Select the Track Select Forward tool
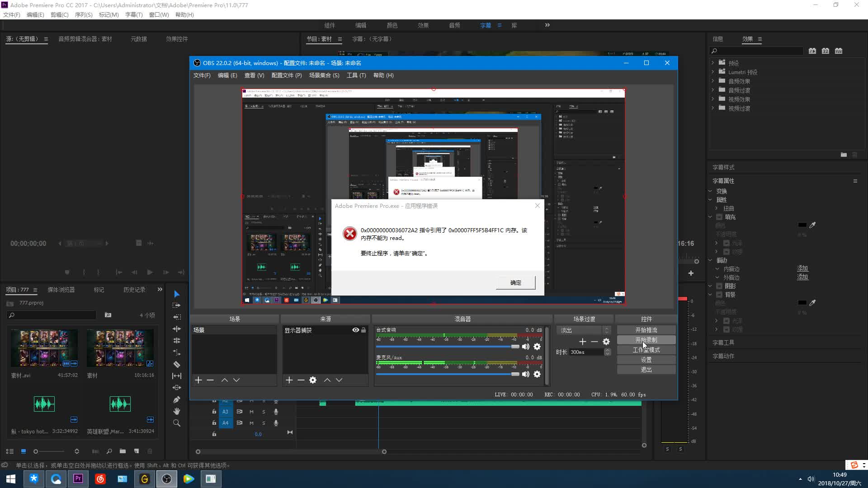Image resolution: width=868 pixels, height=488 pixels. pyautogui.click(x=177, y=305)
